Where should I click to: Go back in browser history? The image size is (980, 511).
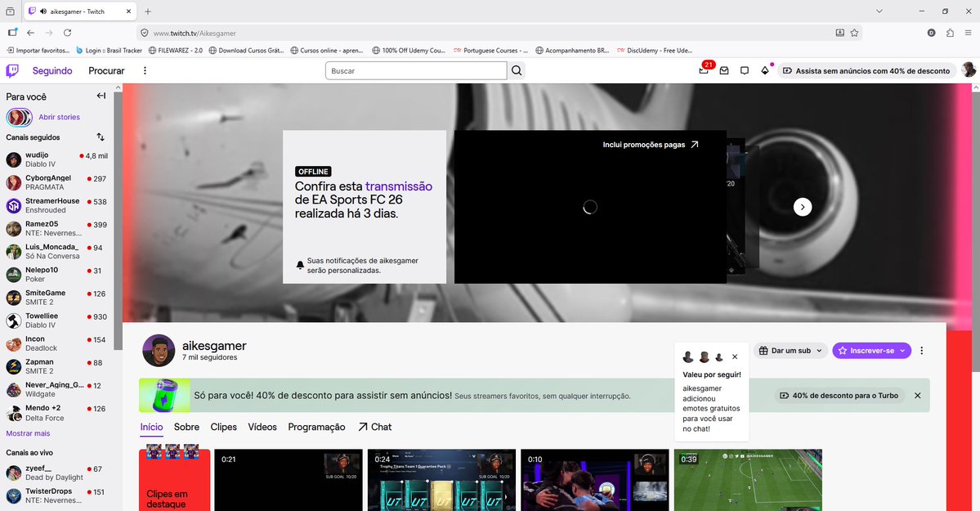pos(30,33)
